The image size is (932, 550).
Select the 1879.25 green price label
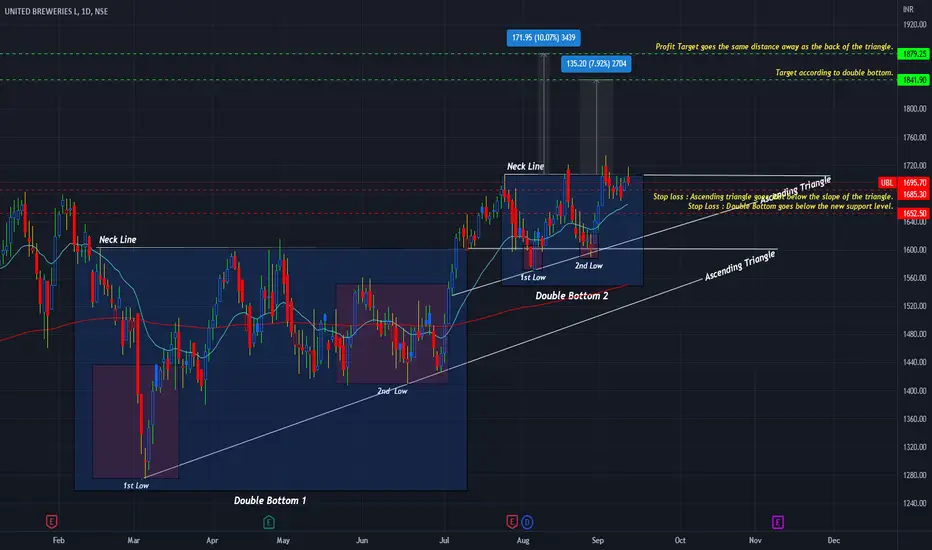[914, 54]
